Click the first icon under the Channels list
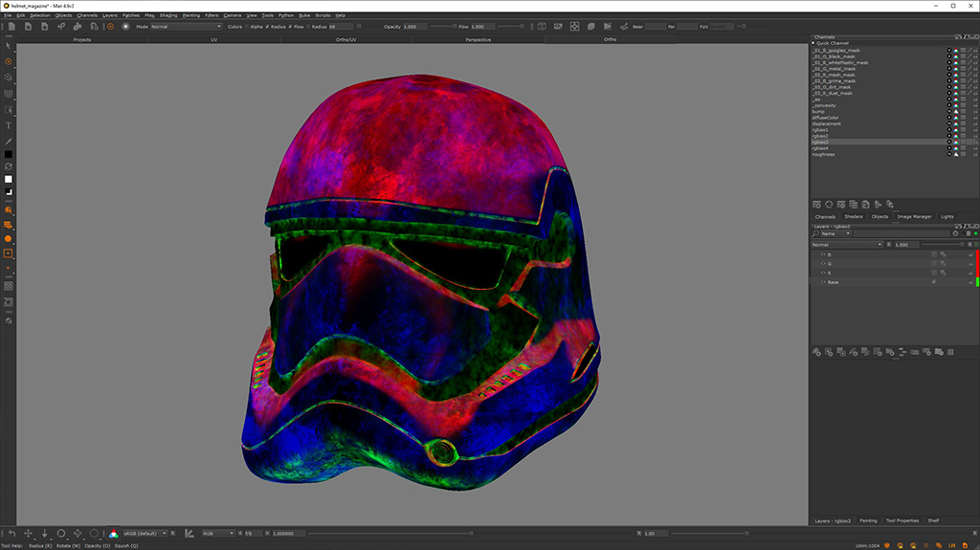Screen dimensions: 980x550 [816, 205]
